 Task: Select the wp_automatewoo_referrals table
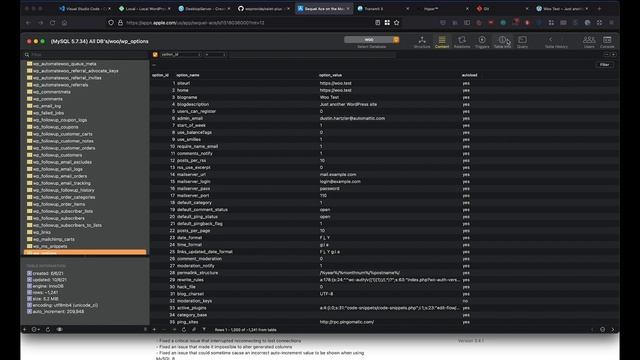[60, 85]
